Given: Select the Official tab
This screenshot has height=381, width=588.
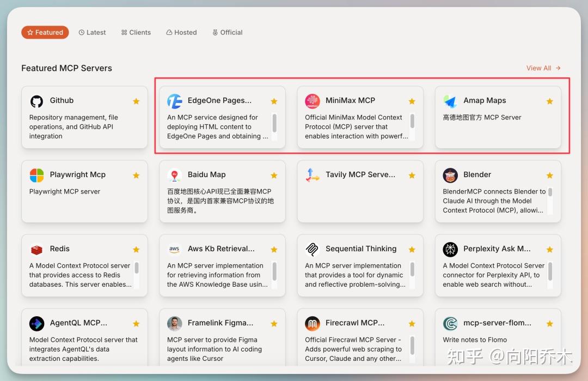Looking at the screenshot, I should pyautogui.click(x=228, y=32).
